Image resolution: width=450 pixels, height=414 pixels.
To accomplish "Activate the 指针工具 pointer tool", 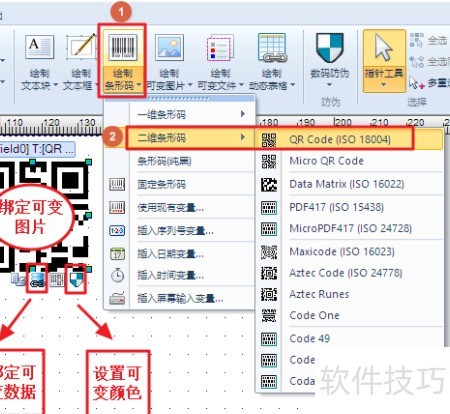I will (384, 61).
